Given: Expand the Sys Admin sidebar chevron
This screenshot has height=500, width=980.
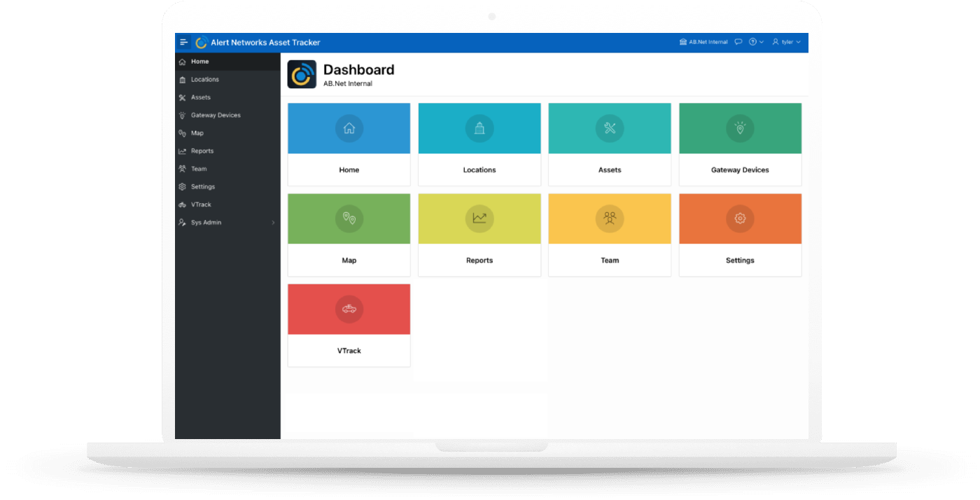Looking at the screenshot, I should tap(273, 223).
